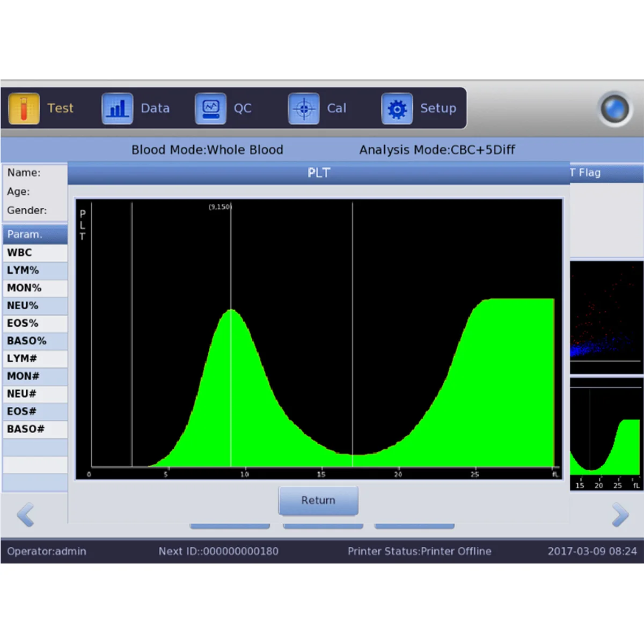
Task: Go to next page with right arrow
Action: click(620, 515)
